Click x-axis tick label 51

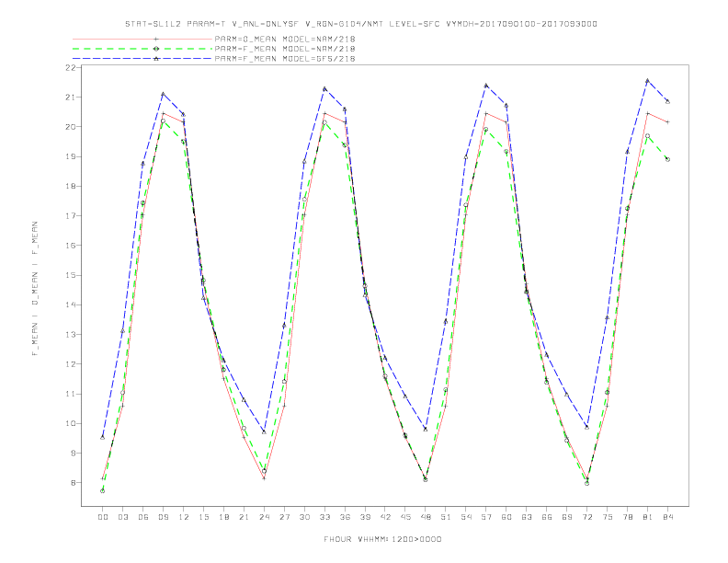coord(446,517)
